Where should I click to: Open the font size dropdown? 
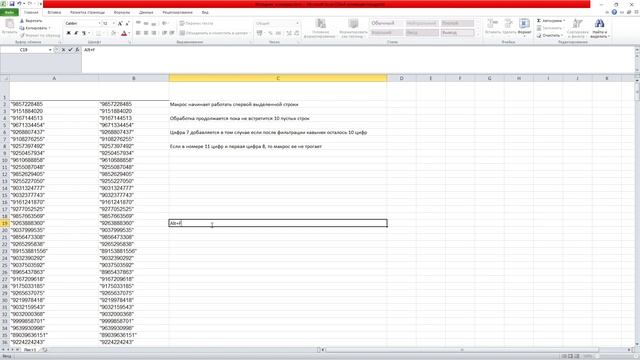tap(113, 24)
